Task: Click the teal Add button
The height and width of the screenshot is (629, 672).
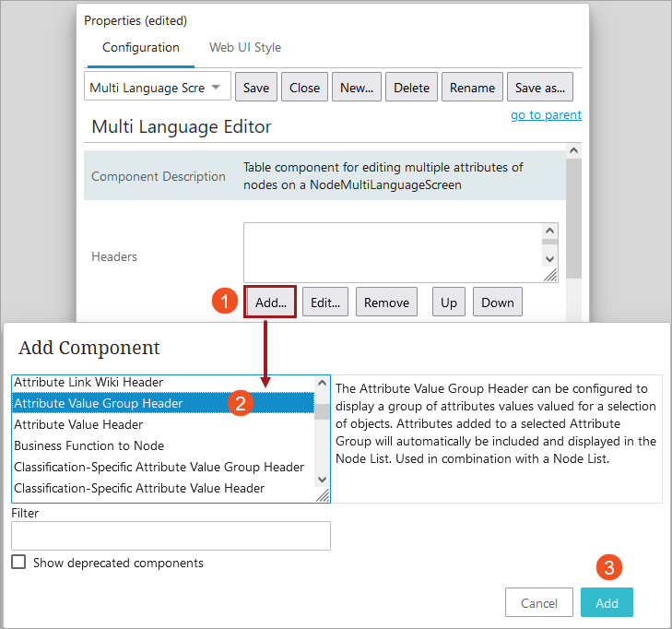Action: (x=607, y=603)
